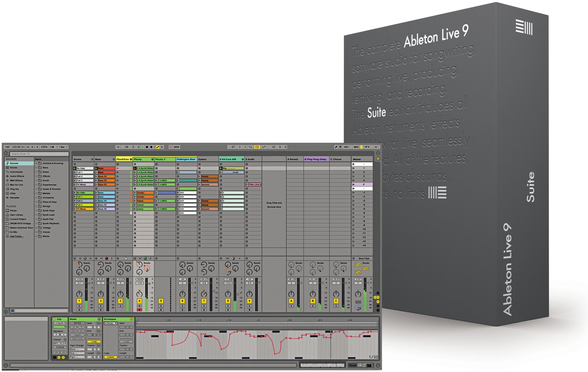Image resolution: width=588 pixels, height=372 pixels.
Task: Toggle track 4 activator button
Action: coord(139,301)
